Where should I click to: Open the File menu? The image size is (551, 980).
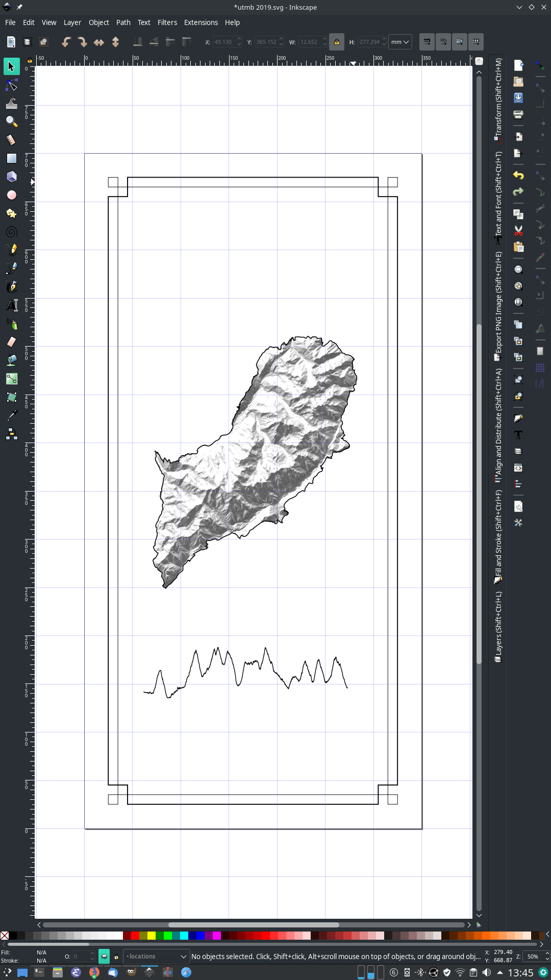click(x=10, y=22)
